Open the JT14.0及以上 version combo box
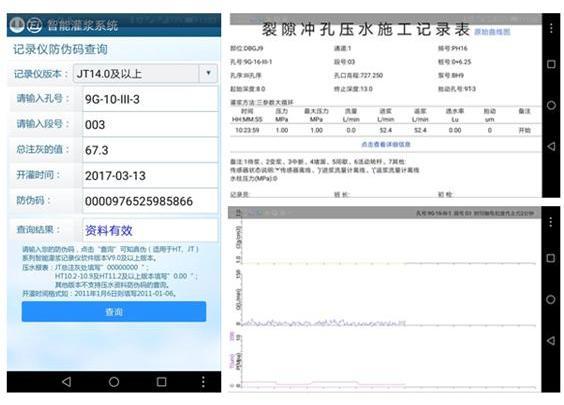Image resolution: width=564 pixels, height=405 pixels. point(145,73)
